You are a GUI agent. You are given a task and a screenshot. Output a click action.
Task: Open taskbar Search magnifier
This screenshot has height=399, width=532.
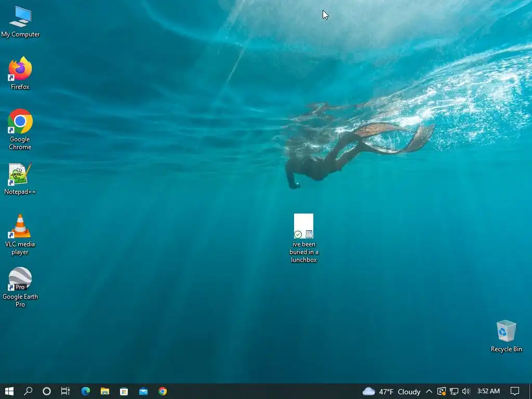pos(28,391)
